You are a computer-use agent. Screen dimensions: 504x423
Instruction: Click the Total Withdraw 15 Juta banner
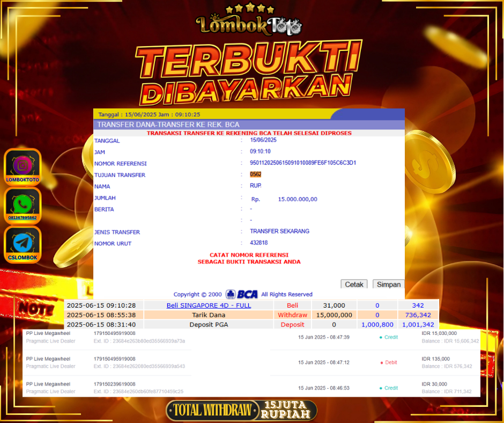[241, 411]
